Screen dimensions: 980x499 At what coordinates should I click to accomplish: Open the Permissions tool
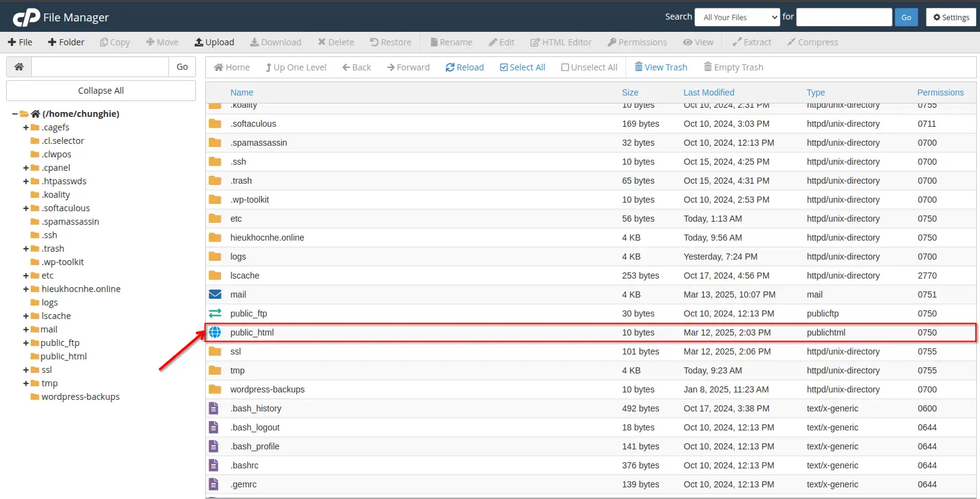click(637, 42)
